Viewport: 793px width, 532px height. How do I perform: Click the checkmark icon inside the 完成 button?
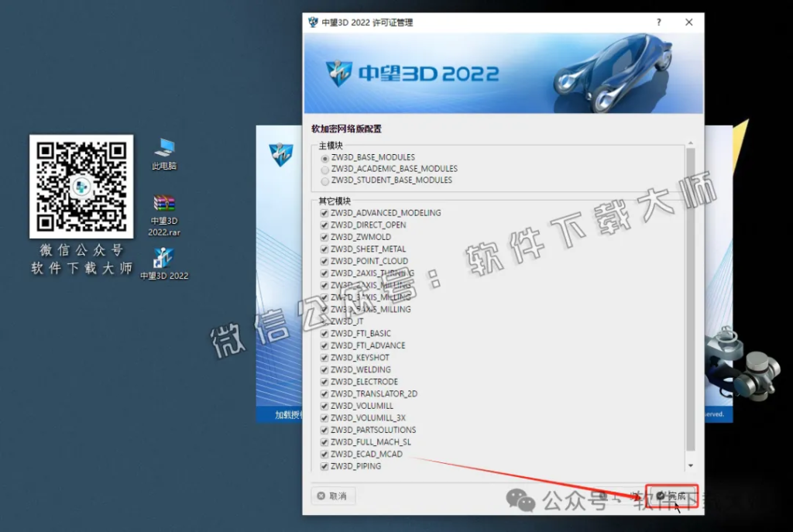(660, 496)
